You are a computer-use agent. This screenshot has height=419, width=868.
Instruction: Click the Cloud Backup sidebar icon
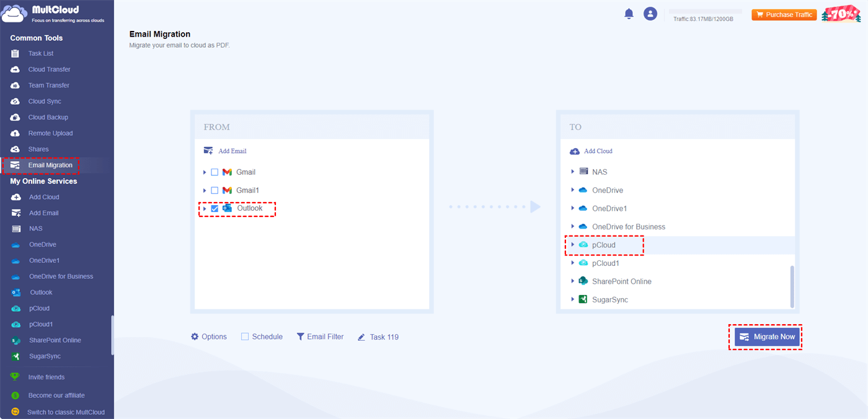[15, 117]
